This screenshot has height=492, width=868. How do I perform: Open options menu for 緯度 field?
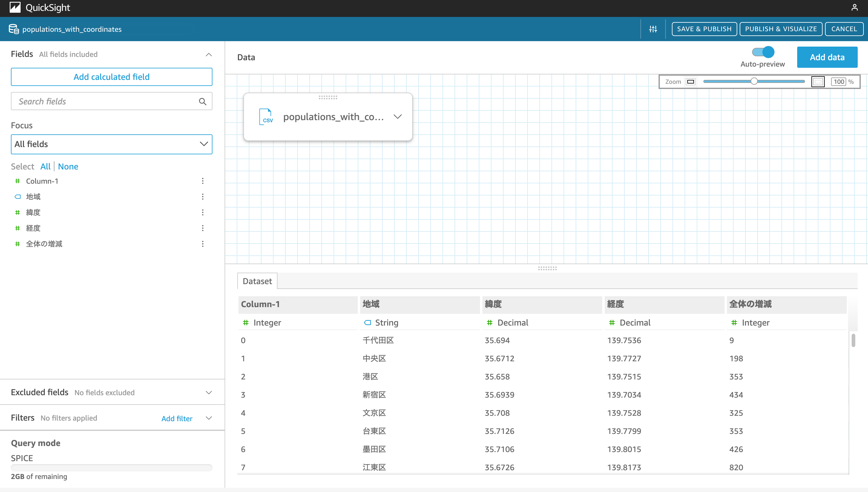(203, 212)
